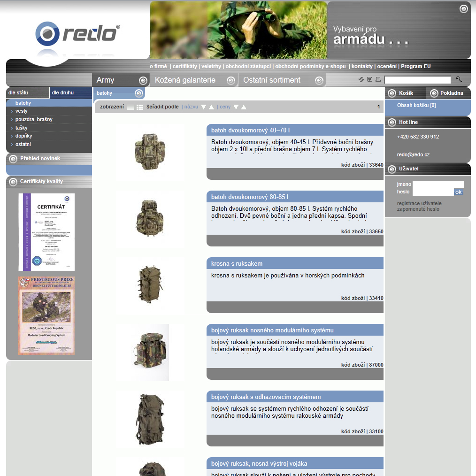This screenshot has width=476, height=476.
Task: Switch to list view display icon
Action: coord(130,107)
